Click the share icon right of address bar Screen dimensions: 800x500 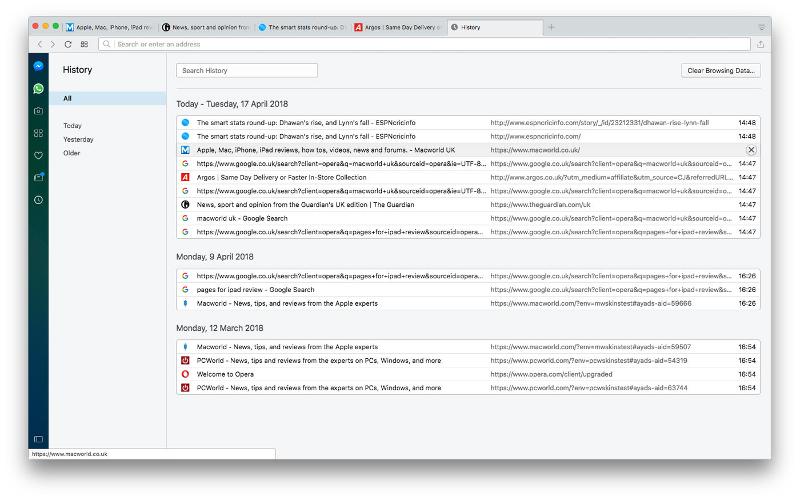coord(761,44)
